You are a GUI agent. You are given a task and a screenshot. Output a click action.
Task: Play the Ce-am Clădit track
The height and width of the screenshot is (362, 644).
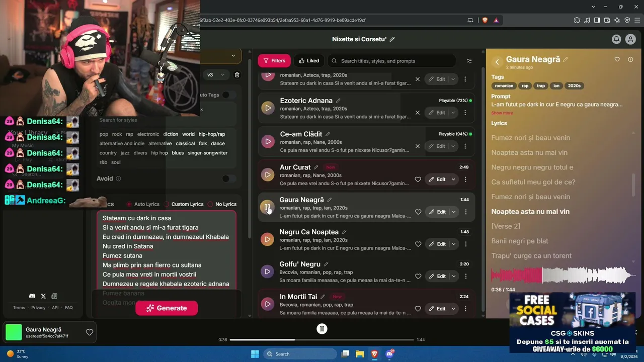[268, 141]
